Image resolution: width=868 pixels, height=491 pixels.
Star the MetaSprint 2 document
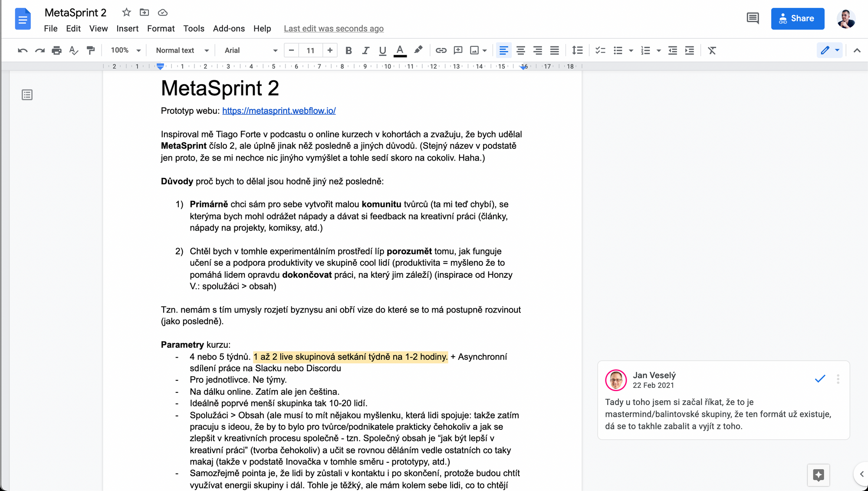[126, 12]
